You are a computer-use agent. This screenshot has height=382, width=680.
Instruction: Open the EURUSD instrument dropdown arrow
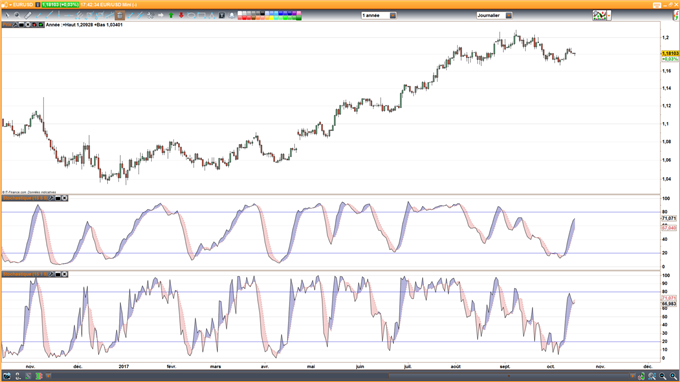pos(10,5)
